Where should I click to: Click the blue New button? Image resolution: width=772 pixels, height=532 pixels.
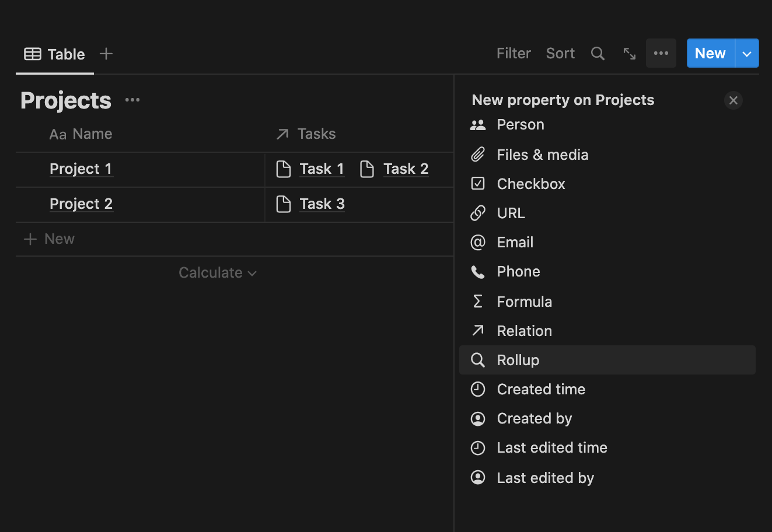710,53
